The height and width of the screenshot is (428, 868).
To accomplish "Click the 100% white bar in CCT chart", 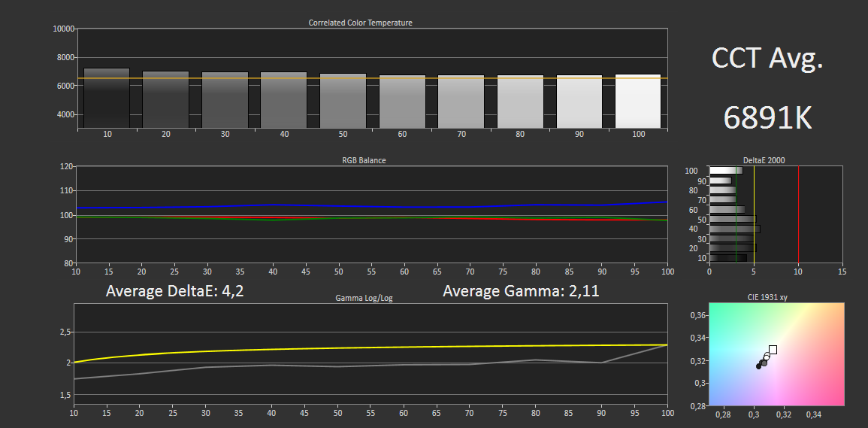I will pos(638,101).
